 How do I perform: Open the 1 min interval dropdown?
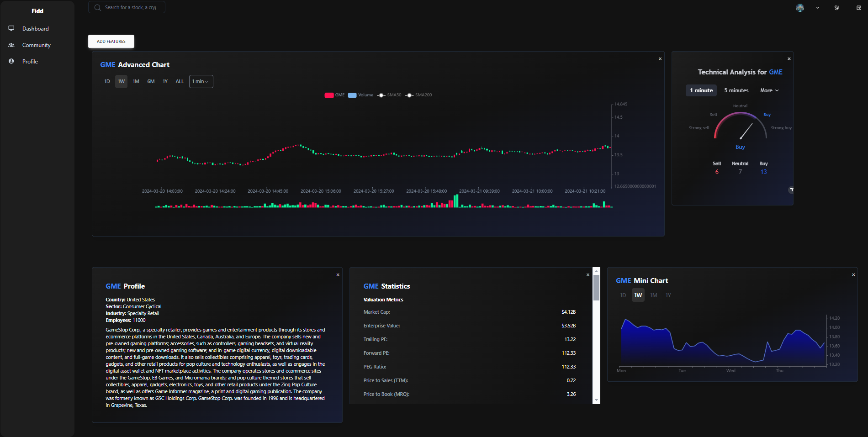tap(201, 81)
